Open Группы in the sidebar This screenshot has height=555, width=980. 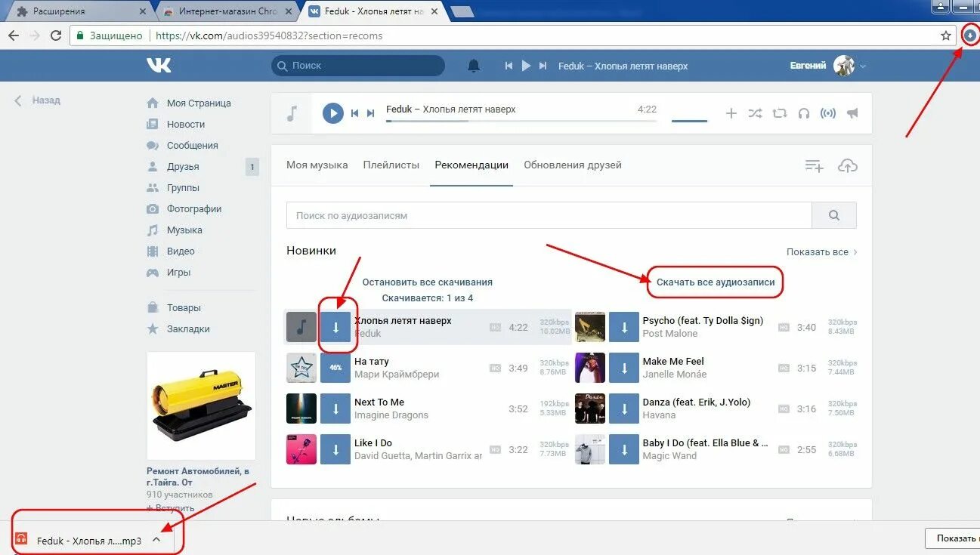pyautogui.click(x=184, y=188)
